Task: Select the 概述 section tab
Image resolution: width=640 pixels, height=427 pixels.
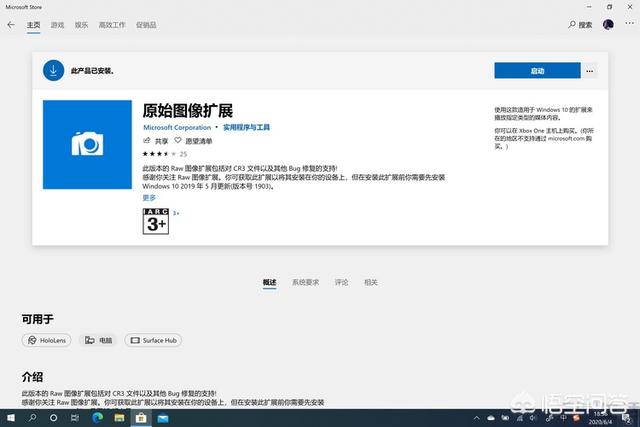Action: pos(269,282)
